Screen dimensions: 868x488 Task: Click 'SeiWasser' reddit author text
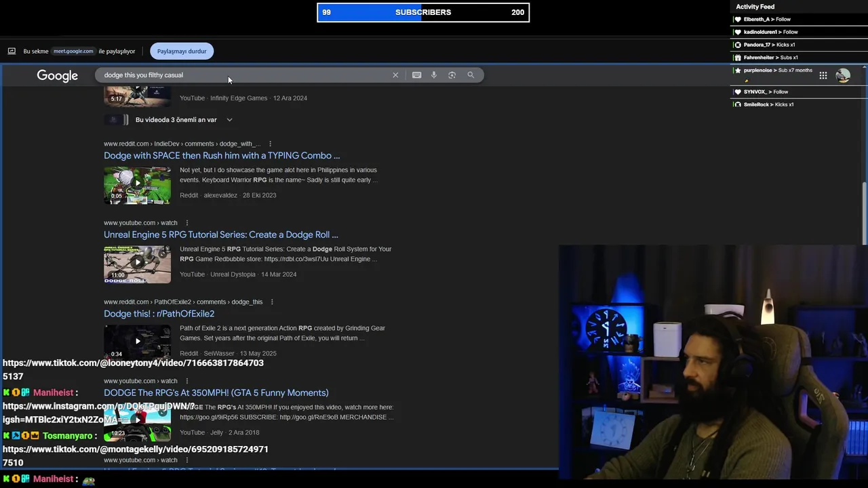(x=219, y=354)
